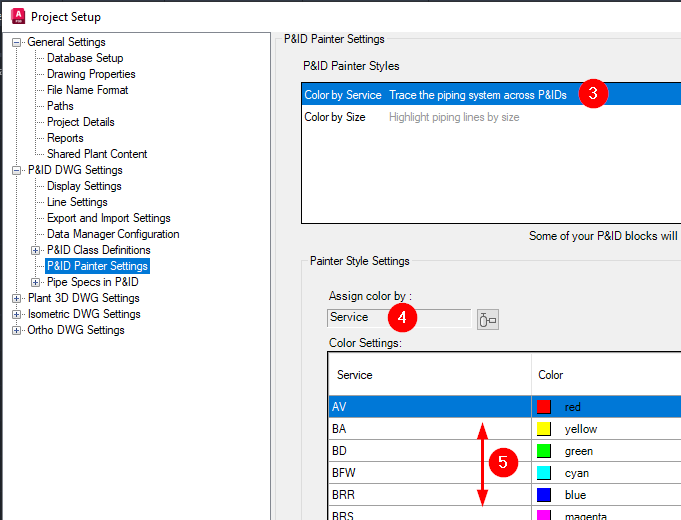This screenshot has height=520, width=681.
Task: Select the BA service row
Action: coord(430,429)
